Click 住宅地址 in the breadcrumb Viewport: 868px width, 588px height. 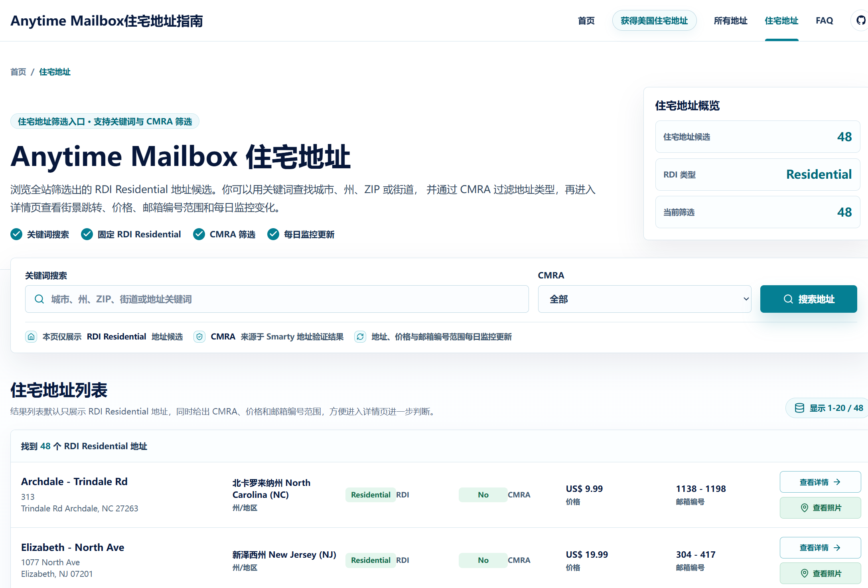coord(55,72)
